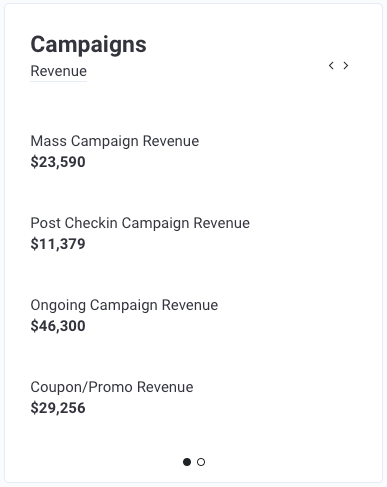The height and width of the screenshot is (487, 387).
Task: Click the $29,256 revenue amount
Action: [58, 408]
